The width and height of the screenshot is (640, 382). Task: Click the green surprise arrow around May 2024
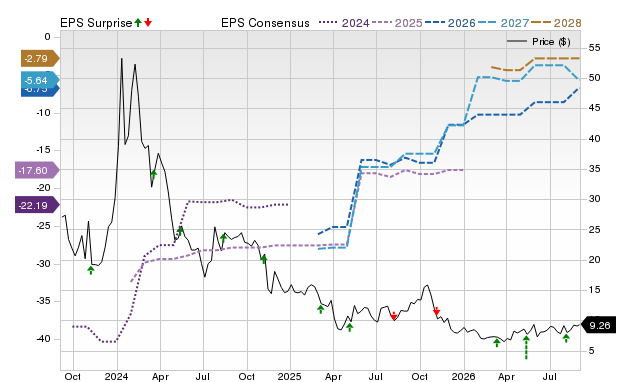[x=180, y=231]
